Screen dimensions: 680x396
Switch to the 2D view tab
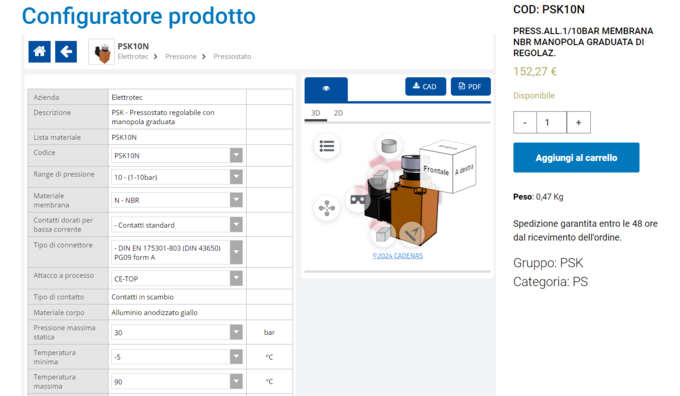pos(338,113)
